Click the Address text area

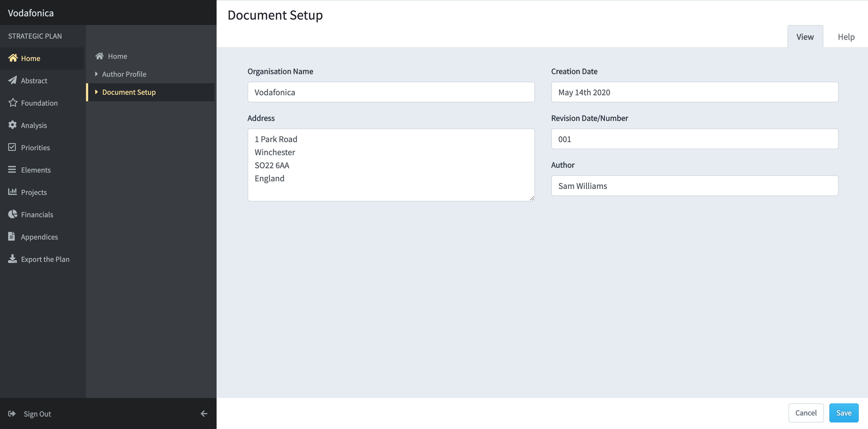(x=391, y=165)
